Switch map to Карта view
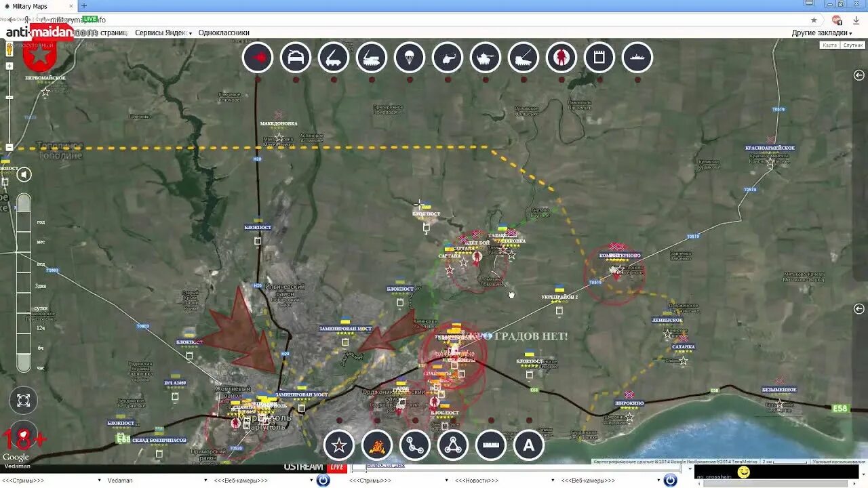The width and height of the screenshot is (868, 488). (x=829, y=45)
